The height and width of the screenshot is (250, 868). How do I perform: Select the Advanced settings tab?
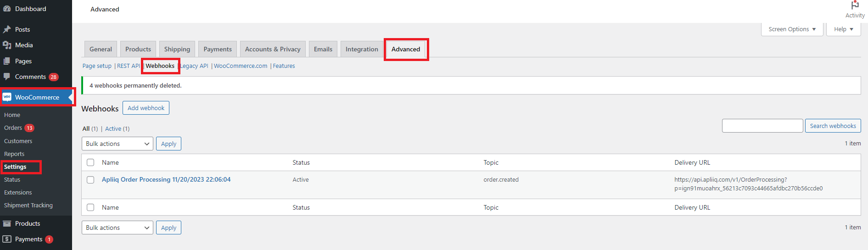pyautogui.click(x=406, y=49)
